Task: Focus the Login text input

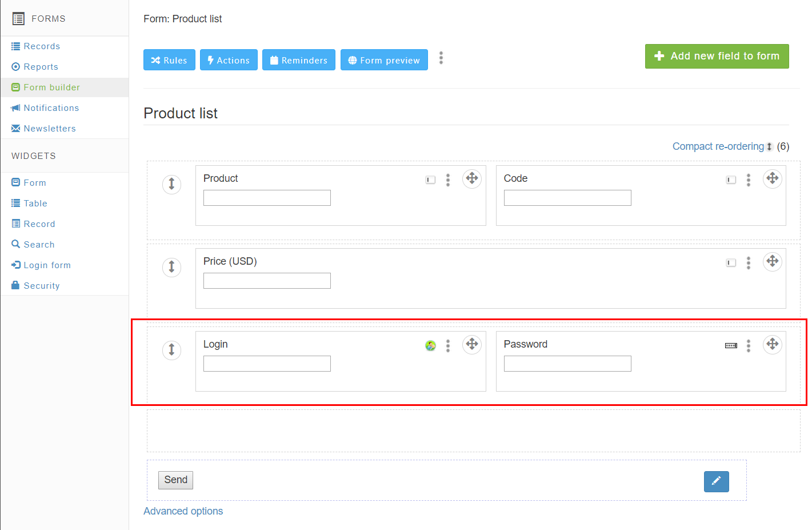Action: pyautogui.click(x=267, y=364)
